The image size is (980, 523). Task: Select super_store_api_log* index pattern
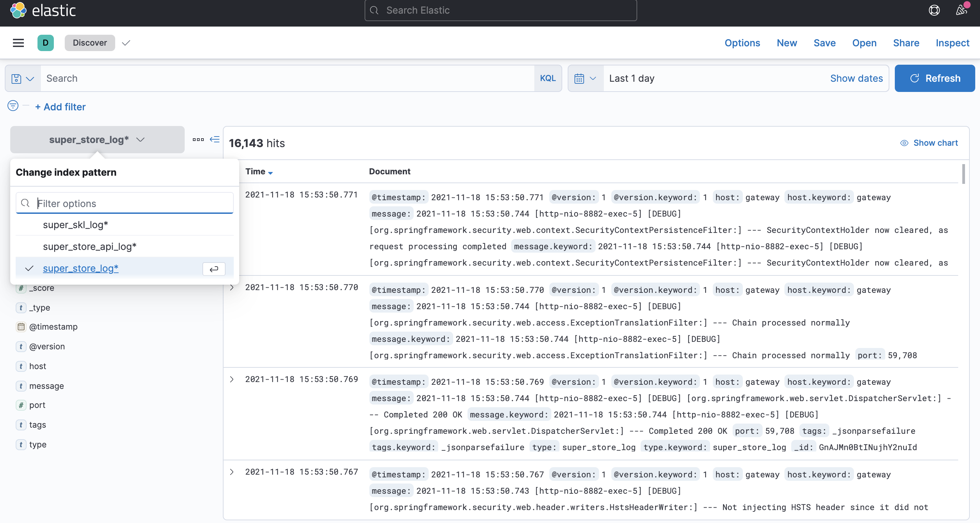coord(124,247)
